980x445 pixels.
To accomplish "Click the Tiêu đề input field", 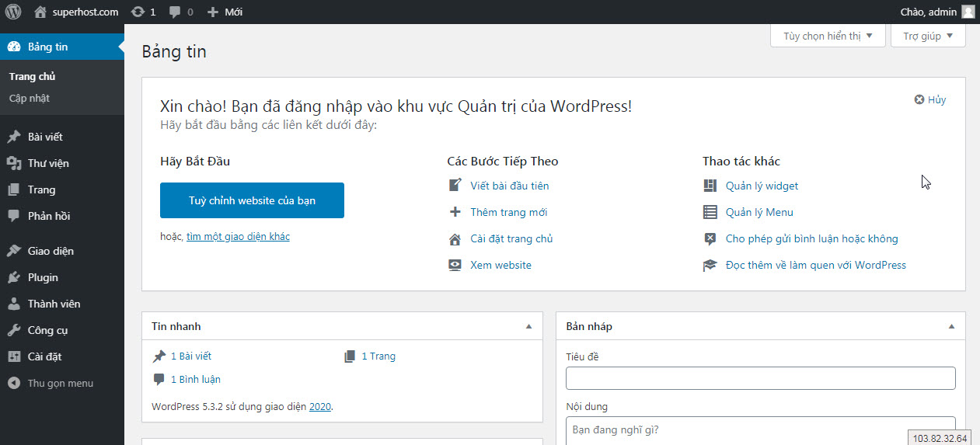I will pyautogui.click(x=760, y=378).
